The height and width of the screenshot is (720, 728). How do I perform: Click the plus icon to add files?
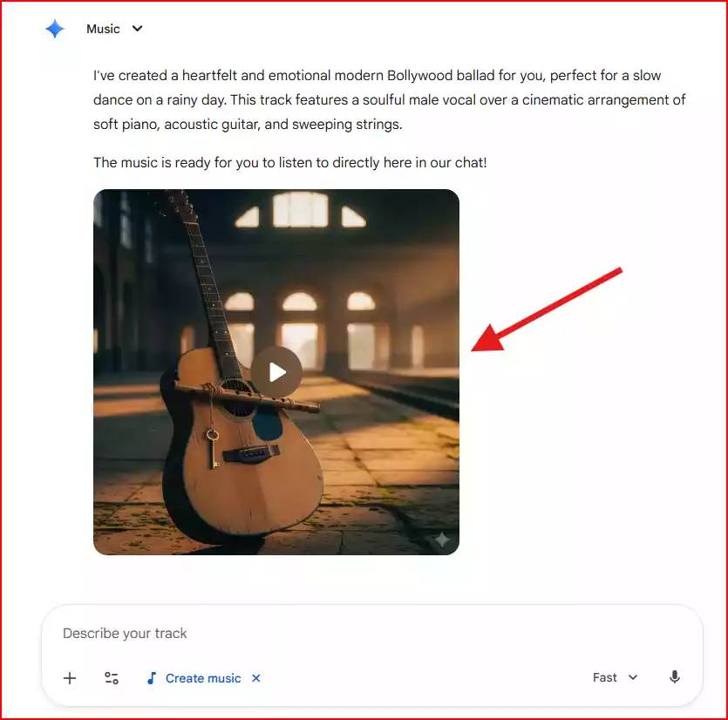(70, 677)
